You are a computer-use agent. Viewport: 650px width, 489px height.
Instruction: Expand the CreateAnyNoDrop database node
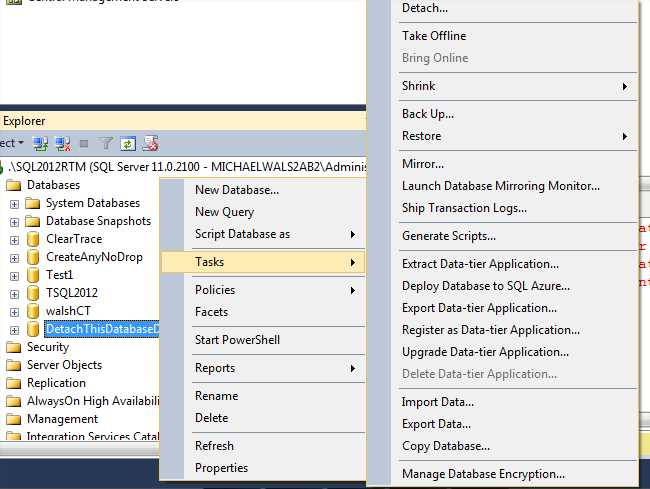click(x=15, y=259)
